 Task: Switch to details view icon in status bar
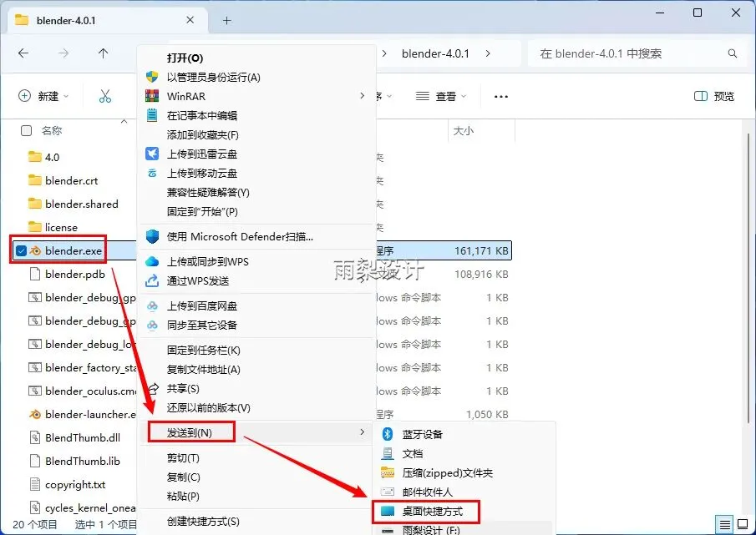(x=724, y=524)
